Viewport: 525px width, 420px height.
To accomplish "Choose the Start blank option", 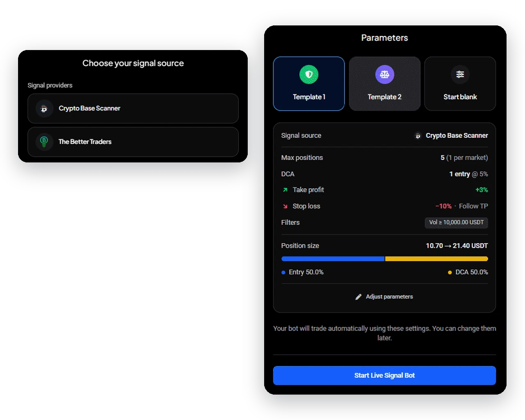I will (460, 84).
